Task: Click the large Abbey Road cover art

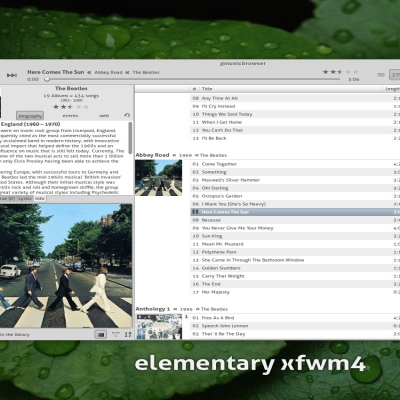Action: point(66,266)
